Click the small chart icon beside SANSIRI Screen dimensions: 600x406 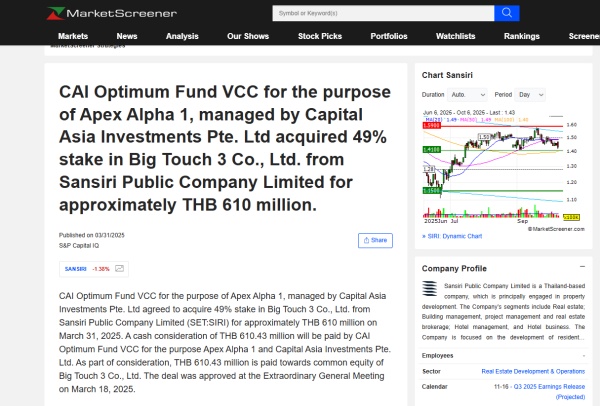[120, 269]
